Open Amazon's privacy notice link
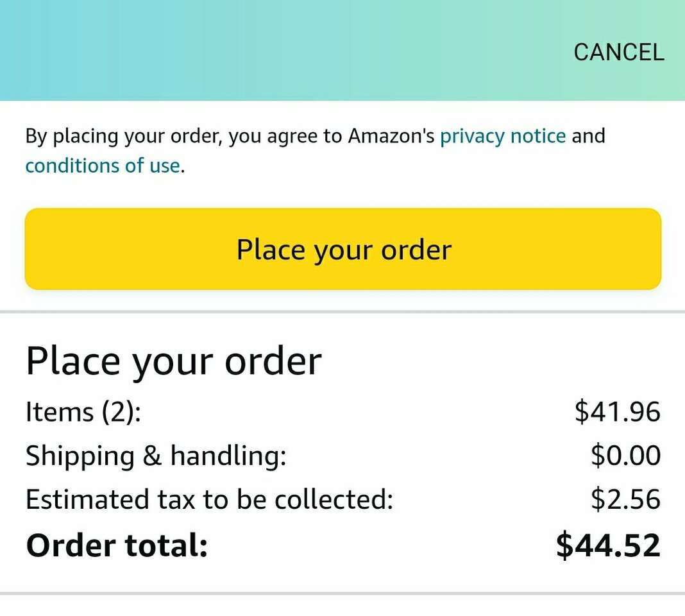Screen dimensions: 685x616 (503, 136)
